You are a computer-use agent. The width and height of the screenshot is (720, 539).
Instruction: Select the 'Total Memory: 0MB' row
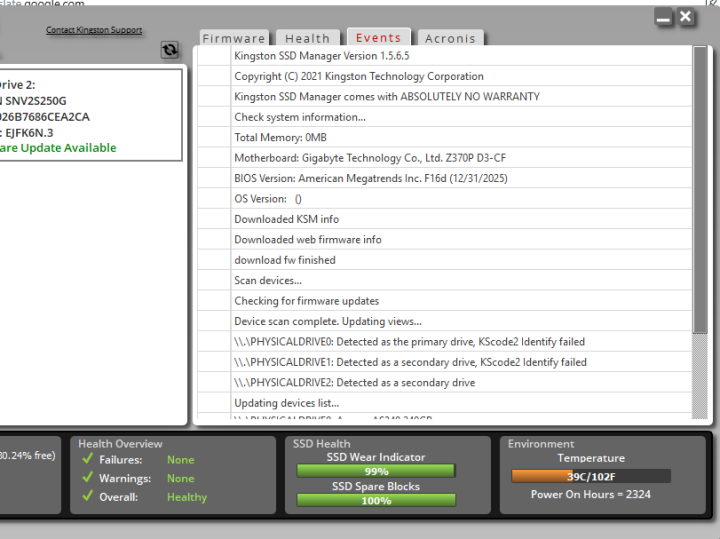click(444, 137)
